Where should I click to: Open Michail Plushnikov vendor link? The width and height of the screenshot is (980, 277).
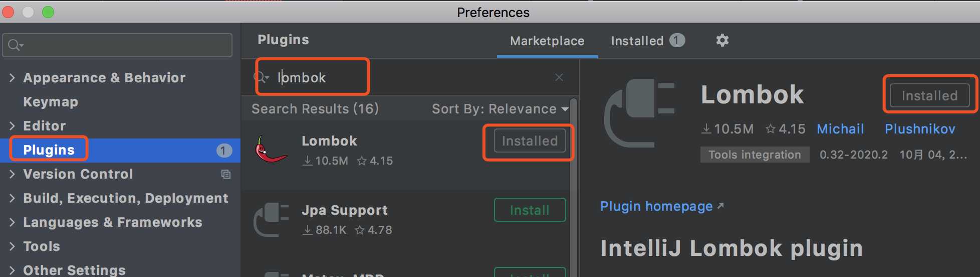point(885,129)
